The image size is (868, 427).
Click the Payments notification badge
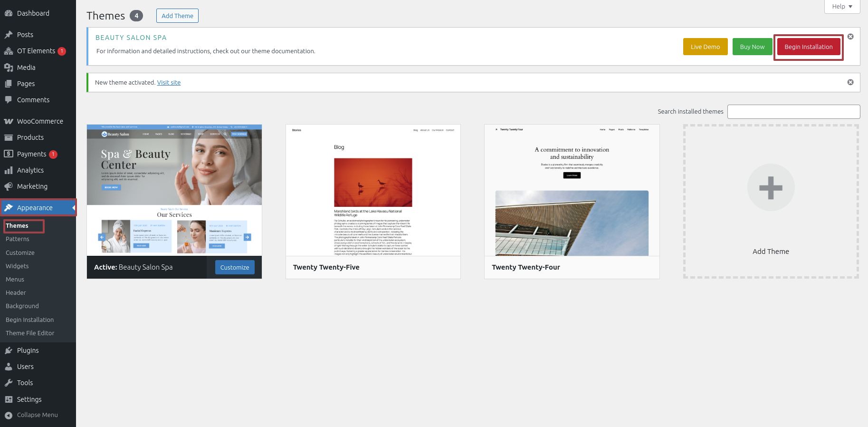[53, 154]
